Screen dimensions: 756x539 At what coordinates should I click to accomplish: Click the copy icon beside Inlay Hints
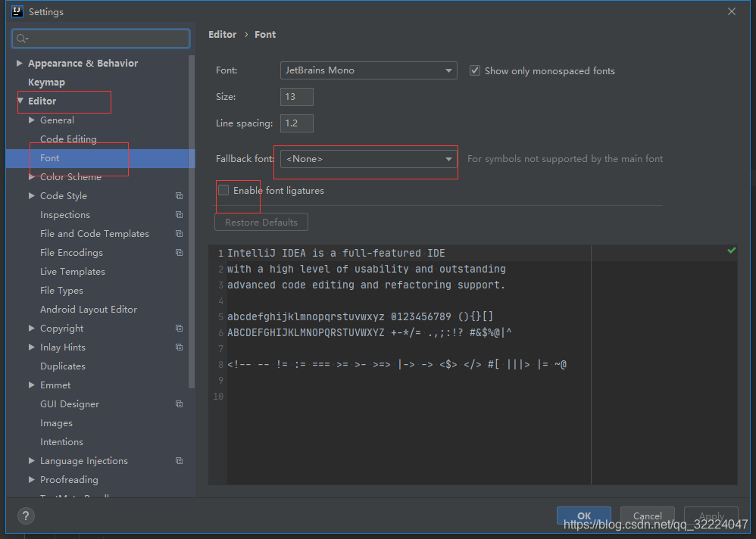179,347
